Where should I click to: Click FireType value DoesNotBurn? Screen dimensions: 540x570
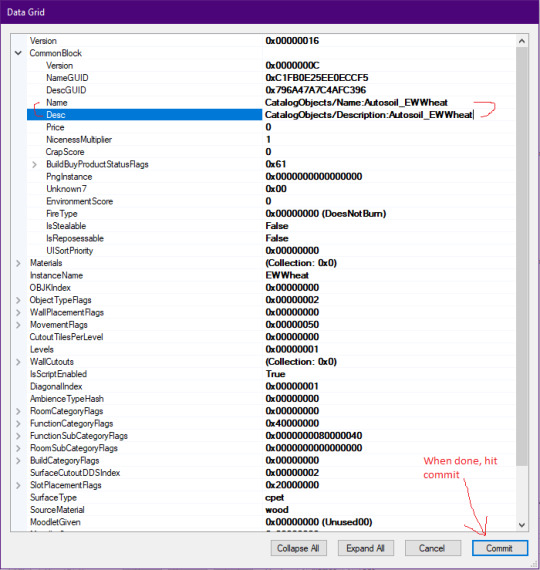click(325, 214)
